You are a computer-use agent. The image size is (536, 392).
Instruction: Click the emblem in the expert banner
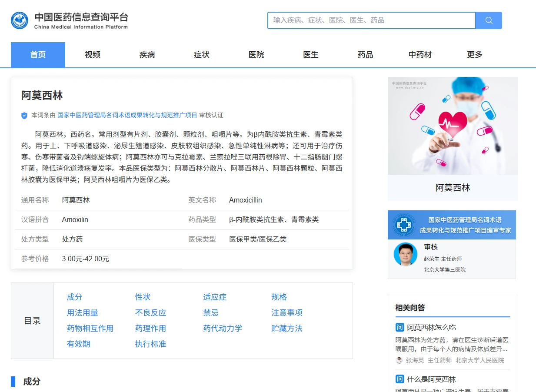(404, 225)
